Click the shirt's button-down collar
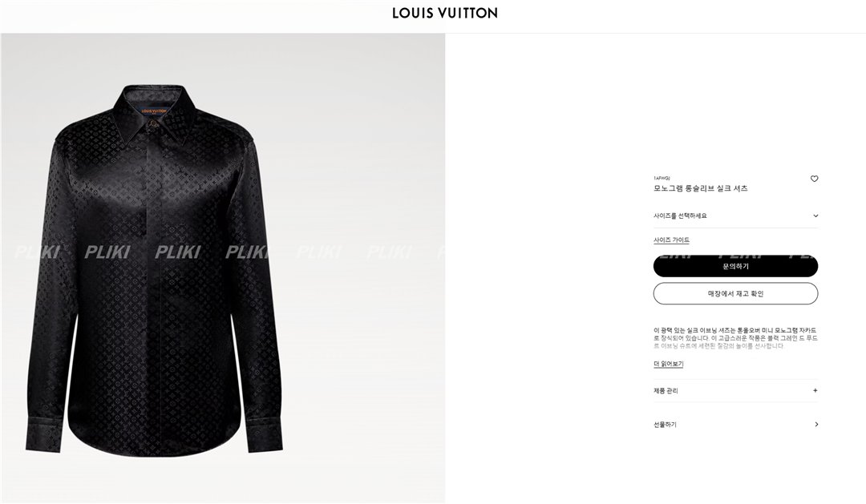The width and height of the screenshot is (866, 504). click(153, 115)
